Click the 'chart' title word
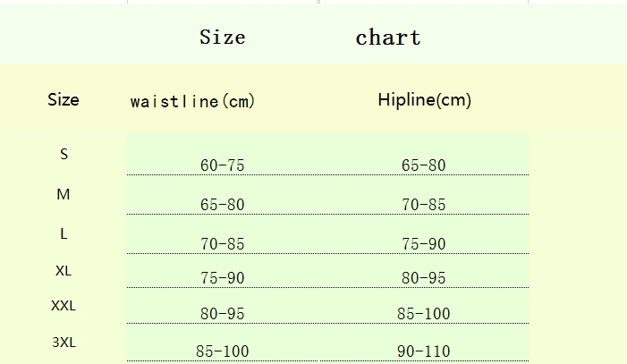Image resolution: width=627 pixels, height=364 pixels. [x=388, y=38]
